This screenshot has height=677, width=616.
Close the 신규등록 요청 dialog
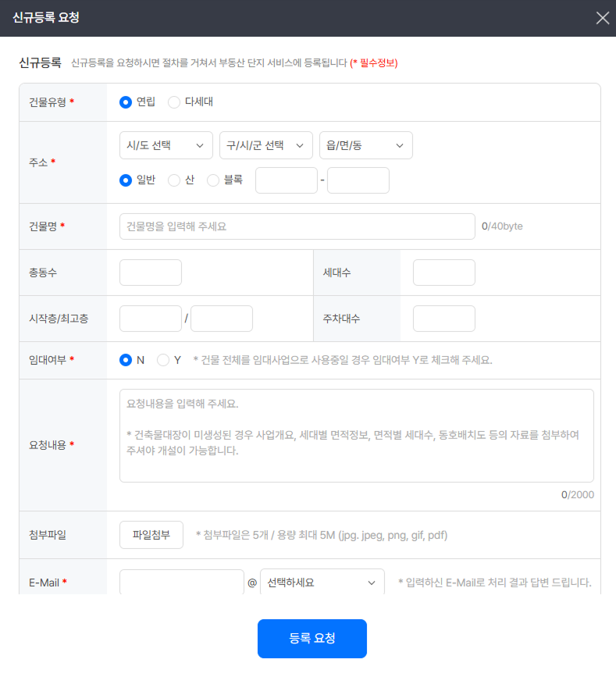pos(602,18)
